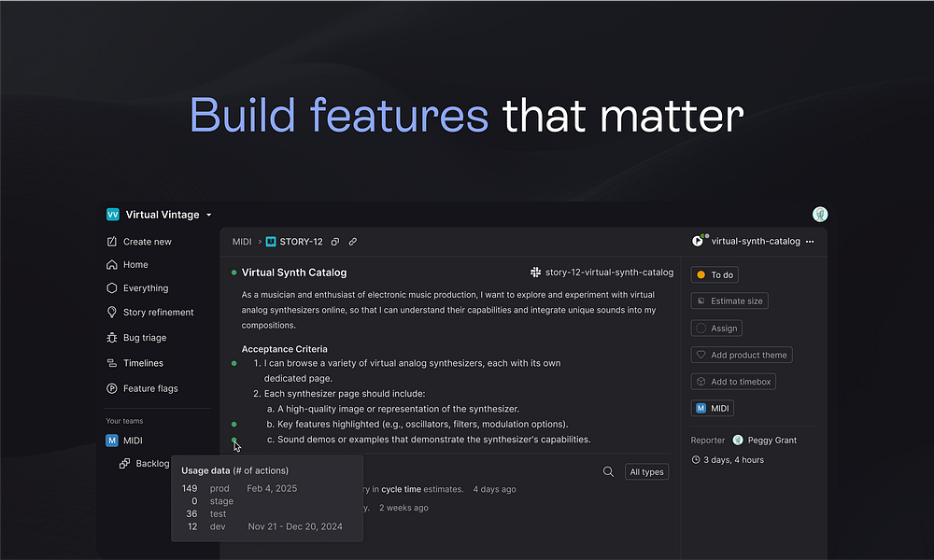
Task: Open the Everything view
Action: click(x=146, y=288)
